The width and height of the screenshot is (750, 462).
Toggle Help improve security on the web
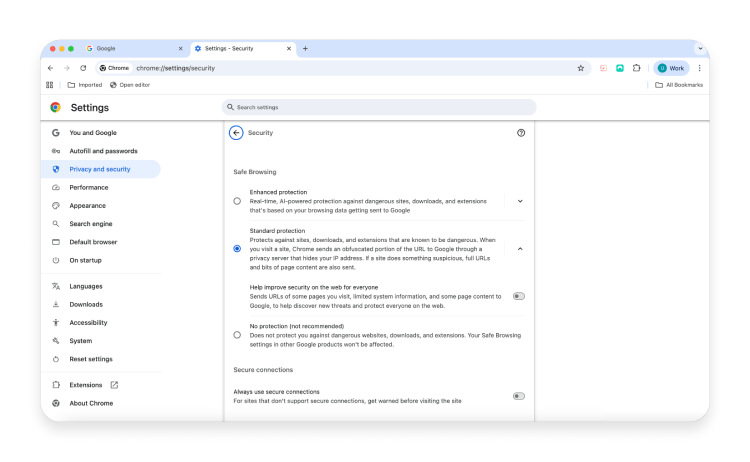[518, 297]
